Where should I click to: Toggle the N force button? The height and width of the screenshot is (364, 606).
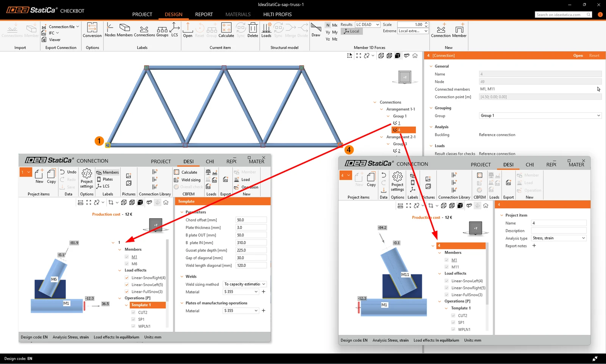[328, 25]
